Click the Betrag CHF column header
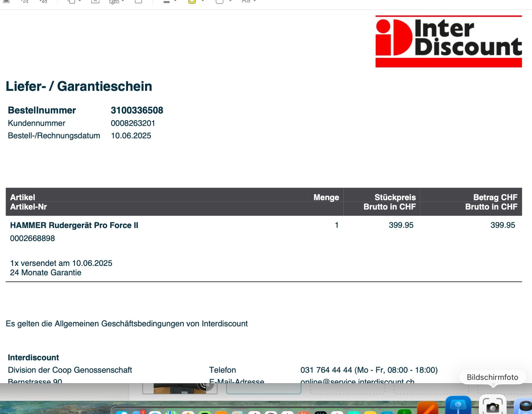Image resolution: width=532 pixels, height=414 pixels. 495,197
